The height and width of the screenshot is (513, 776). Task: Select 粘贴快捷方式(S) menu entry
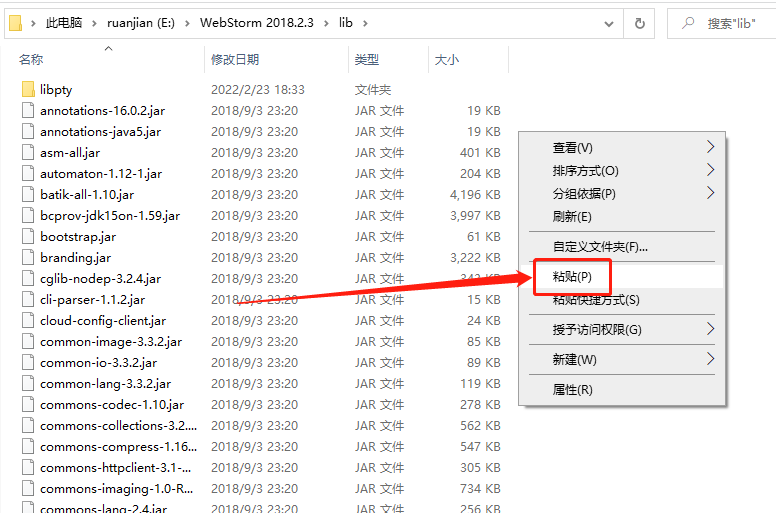pos(622,300)
